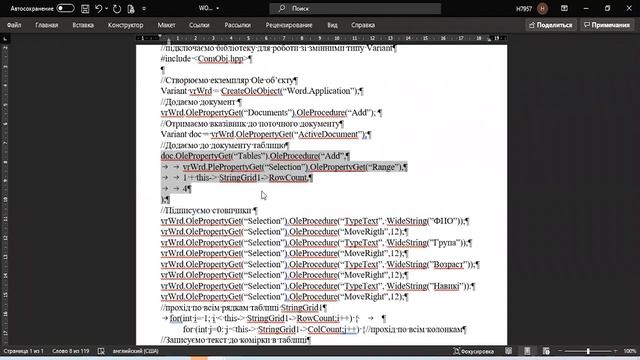Click the zoom slider handle

588,351
